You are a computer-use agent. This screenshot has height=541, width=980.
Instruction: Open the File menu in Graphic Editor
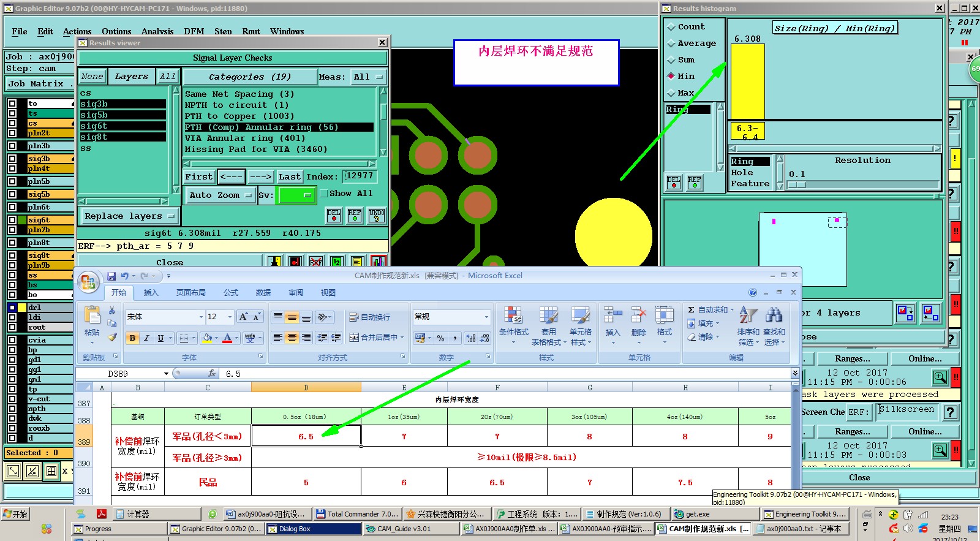tap(20, 31)
